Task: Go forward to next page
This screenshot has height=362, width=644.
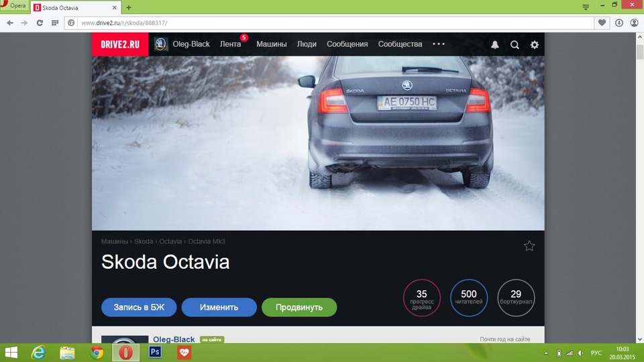Action: tap(24, 23)
